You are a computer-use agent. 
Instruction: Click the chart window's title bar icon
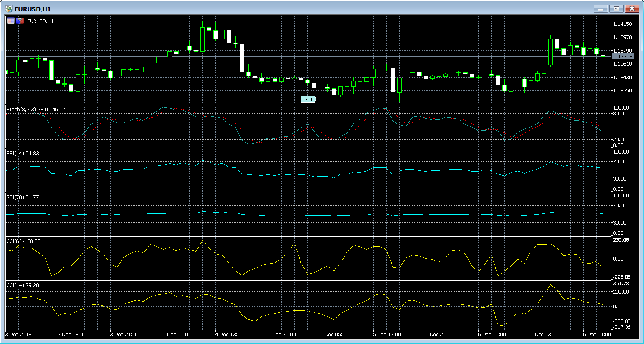coord(9,9)
